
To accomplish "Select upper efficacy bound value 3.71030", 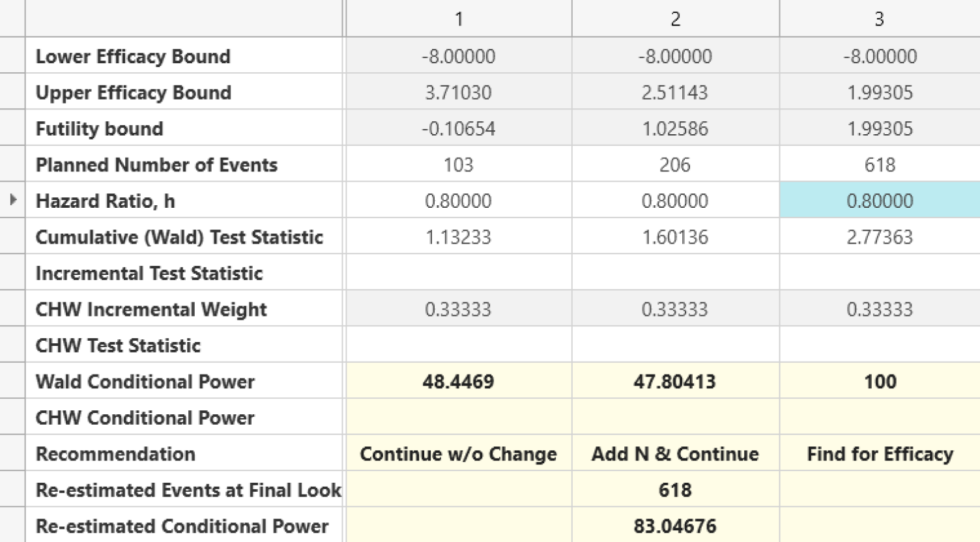I will pos(459,93).
